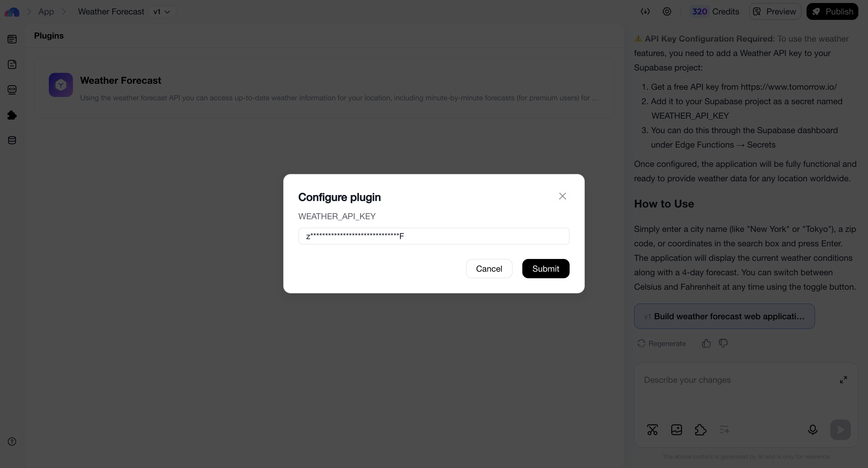Viewport: 868px width, 468px height.
Task: Open the Preview button
Action: click(775, 12)
